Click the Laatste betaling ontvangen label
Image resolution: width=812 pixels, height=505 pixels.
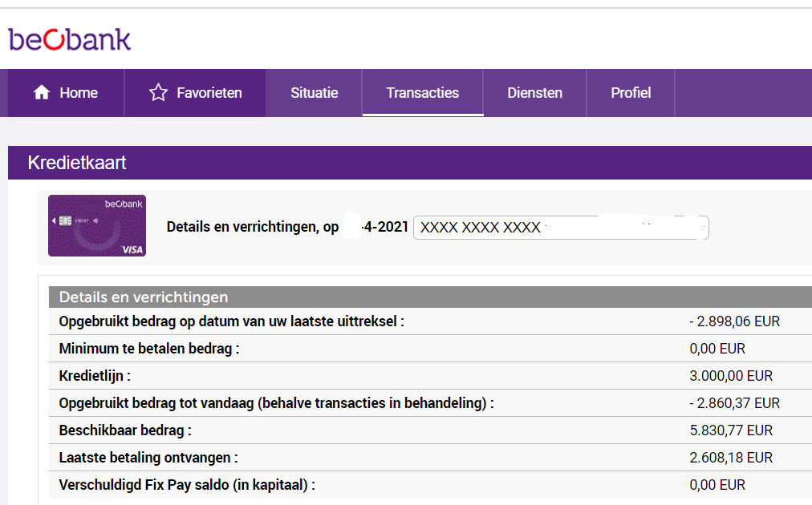[148, 458]
